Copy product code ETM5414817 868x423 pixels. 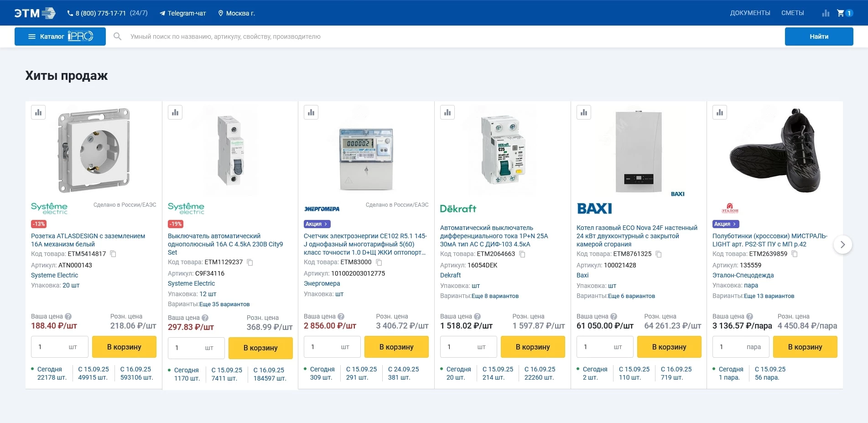pos(114,254)
